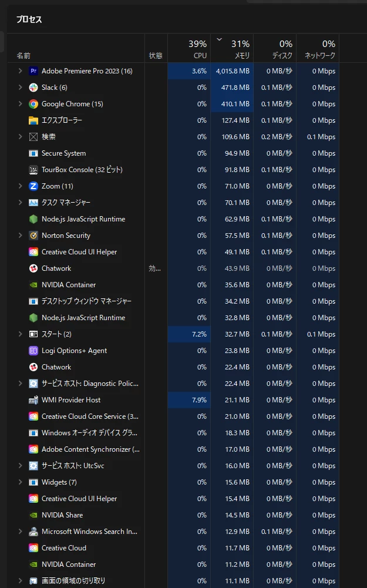Image resolution: width=367 pixels, height=588 pixels.
Task: Expand the Slack (6) process group
Action: (20, 88)
